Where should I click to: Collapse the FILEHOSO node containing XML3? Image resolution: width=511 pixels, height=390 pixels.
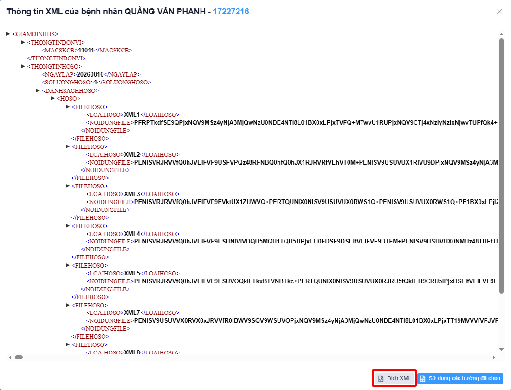(x=68, y=186)
